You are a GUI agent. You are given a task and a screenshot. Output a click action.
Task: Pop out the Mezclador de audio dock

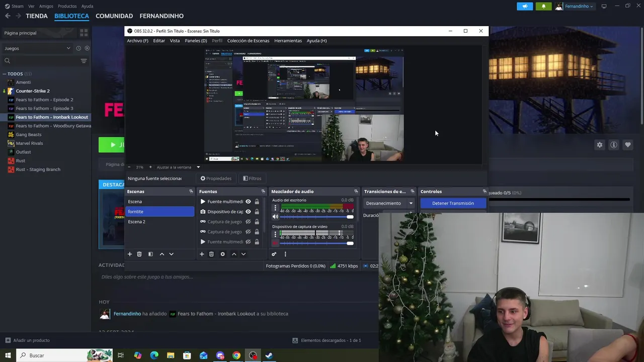356,192
